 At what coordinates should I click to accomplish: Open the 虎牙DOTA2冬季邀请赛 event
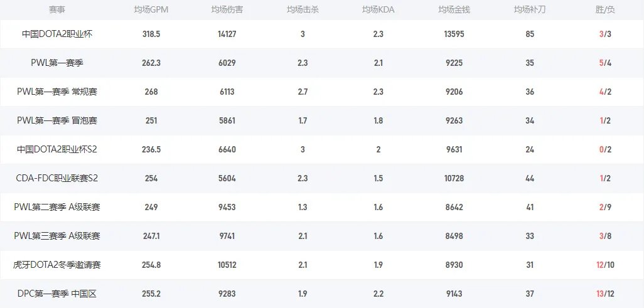coord(56,265)
